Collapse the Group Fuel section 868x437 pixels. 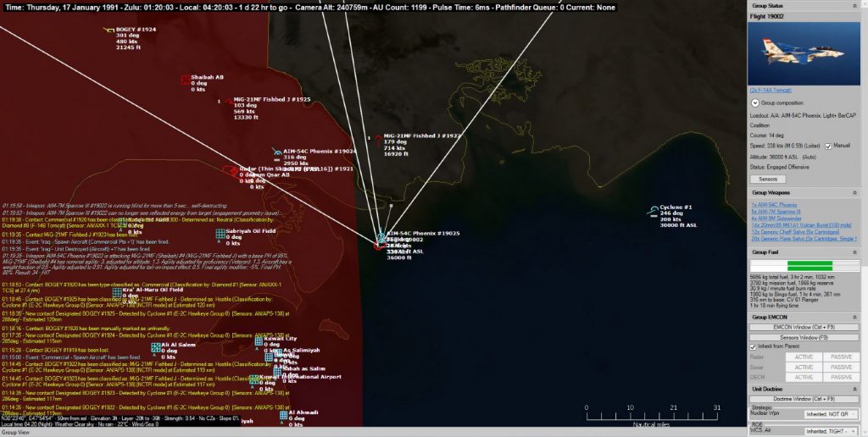(854, 252)
